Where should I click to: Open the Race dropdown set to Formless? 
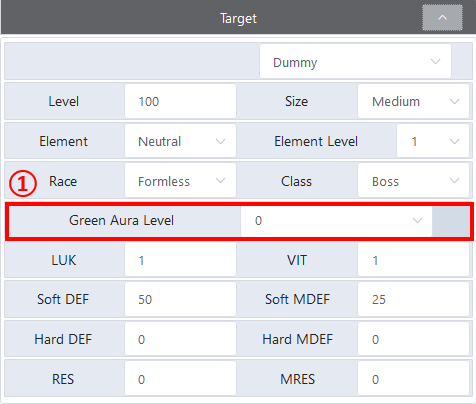[x=180, y=181]
